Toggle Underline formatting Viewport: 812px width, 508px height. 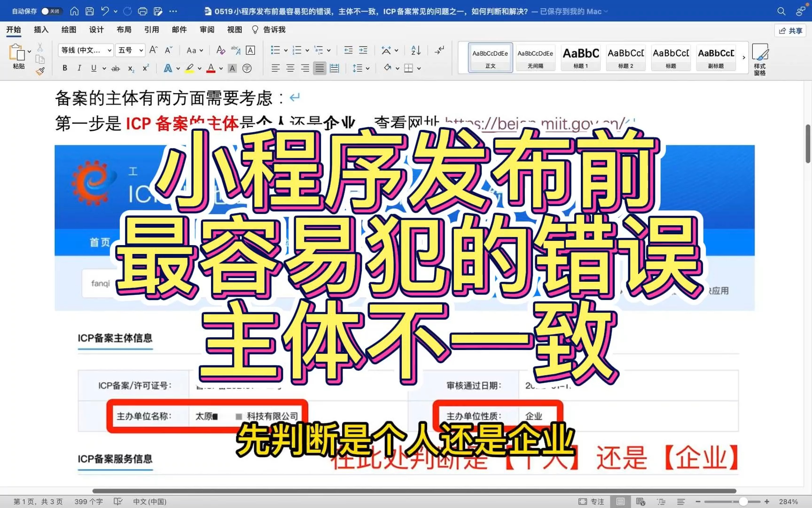(94, 68)
